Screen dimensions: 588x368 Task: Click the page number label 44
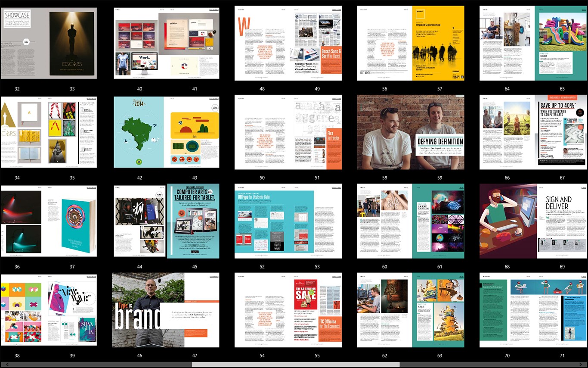pyautogui.click(x=139, y=267)
